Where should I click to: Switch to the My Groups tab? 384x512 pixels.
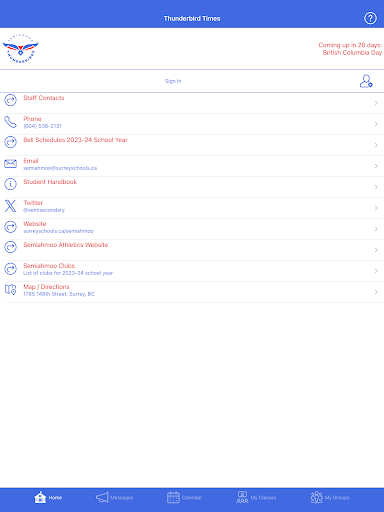[x=330, y=497]
